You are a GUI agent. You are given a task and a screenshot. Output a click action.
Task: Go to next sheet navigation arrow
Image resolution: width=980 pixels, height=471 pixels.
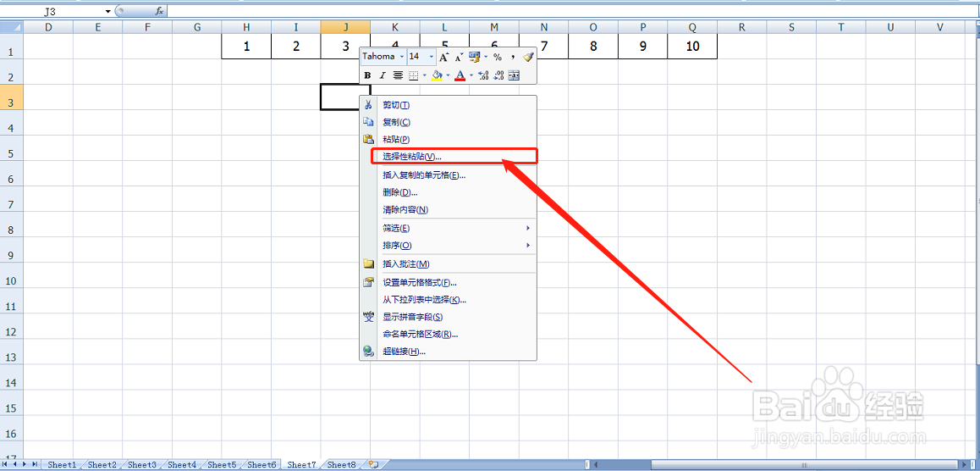click(25, 464)
